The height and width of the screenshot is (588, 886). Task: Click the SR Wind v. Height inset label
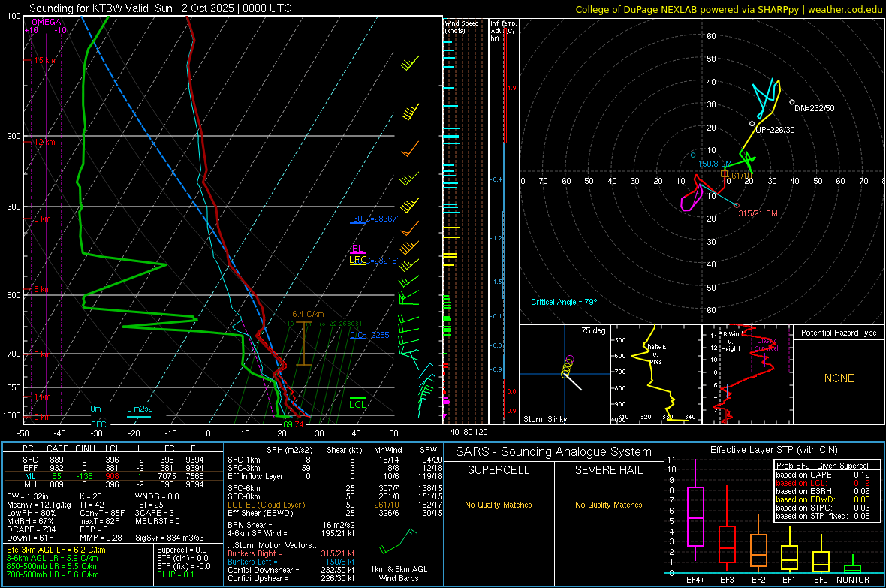tap(731, 342)
